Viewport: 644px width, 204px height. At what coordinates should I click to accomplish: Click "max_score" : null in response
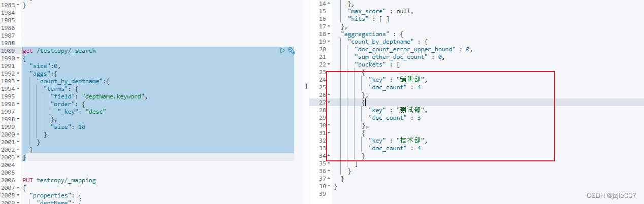click(380, 11)
